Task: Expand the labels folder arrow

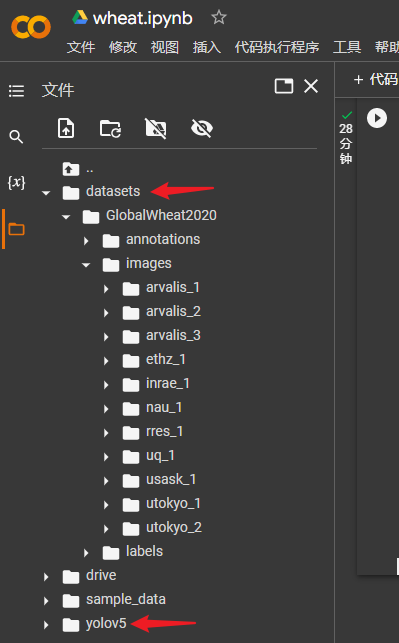Action: coord(86,553)
